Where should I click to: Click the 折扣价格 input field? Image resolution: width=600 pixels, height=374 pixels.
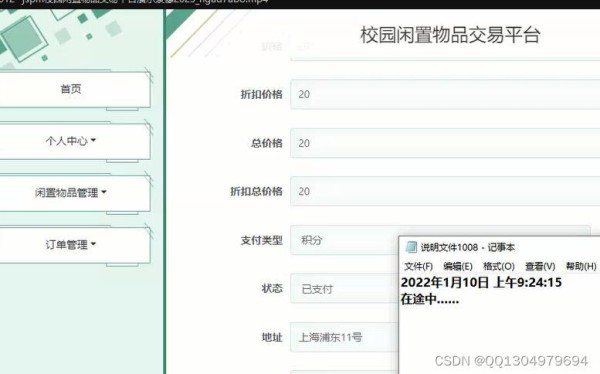click(x=445, y=94)
